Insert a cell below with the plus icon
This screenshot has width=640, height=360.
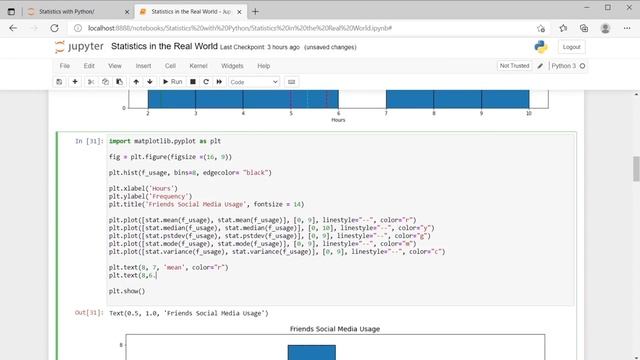[x=75, y=82]
